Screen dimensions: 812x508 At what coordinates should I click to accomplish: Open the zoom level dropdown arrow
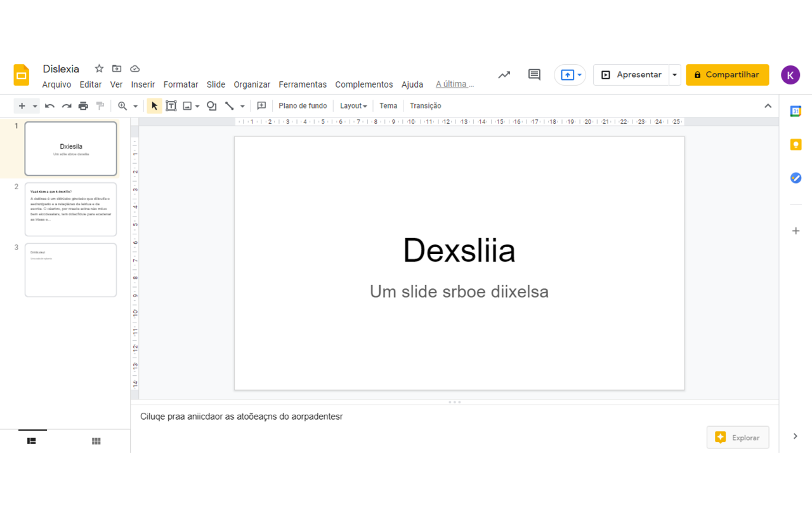[x=135, y=107]
